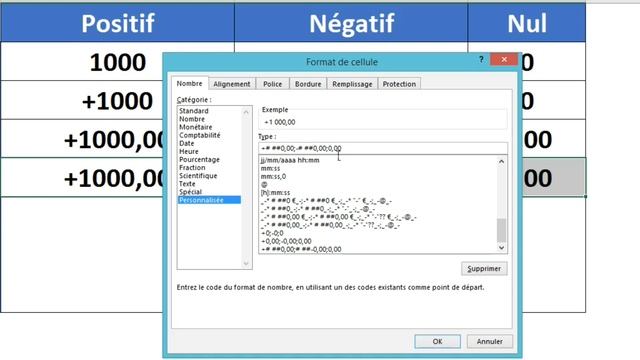Go to the Remplissage tab
640x360 pixels.
352,84
